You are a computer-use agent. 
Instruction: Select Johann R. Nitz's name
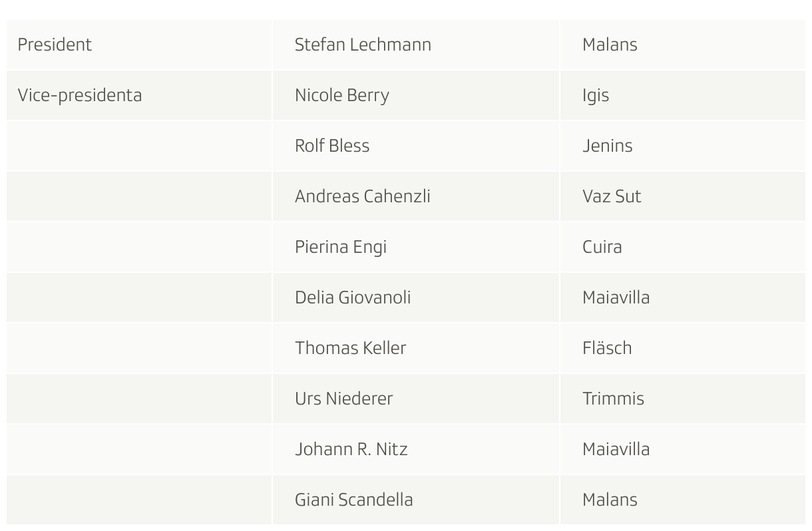coord(351,449)
